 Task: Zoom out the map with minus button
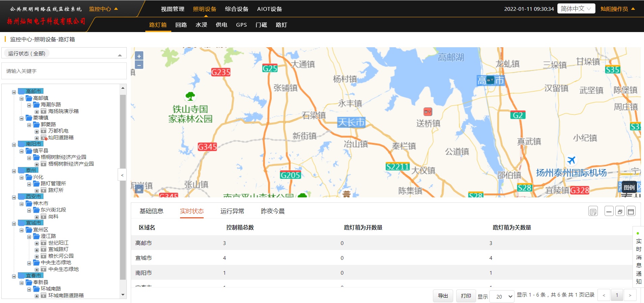tap(139, 64)
